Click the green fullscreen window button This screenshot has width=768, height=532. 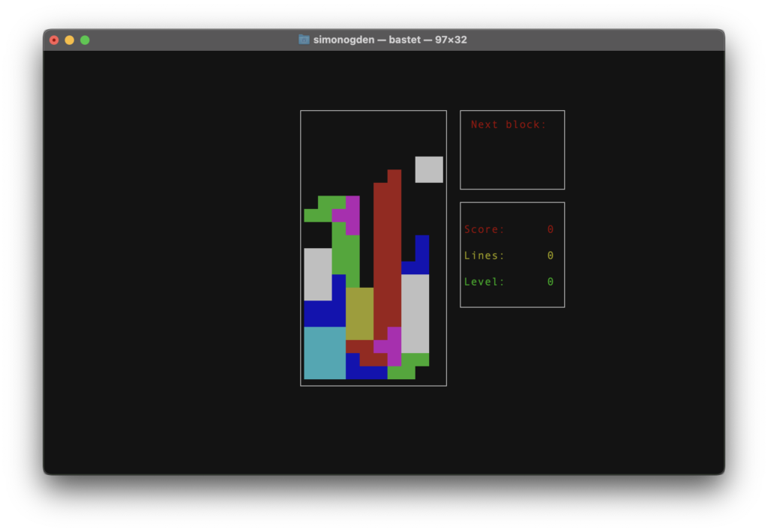tap(85, 40)
